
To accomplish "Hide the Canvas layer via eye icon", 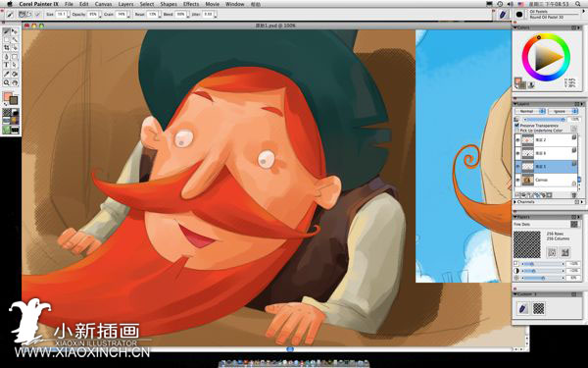I will (x=517, y=181).
